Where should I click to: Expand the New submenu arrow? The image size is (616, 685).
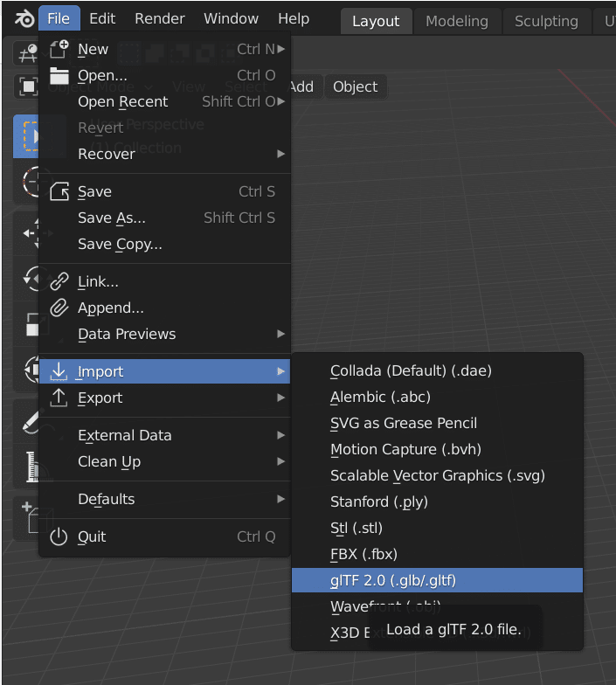tap(281, 49)
